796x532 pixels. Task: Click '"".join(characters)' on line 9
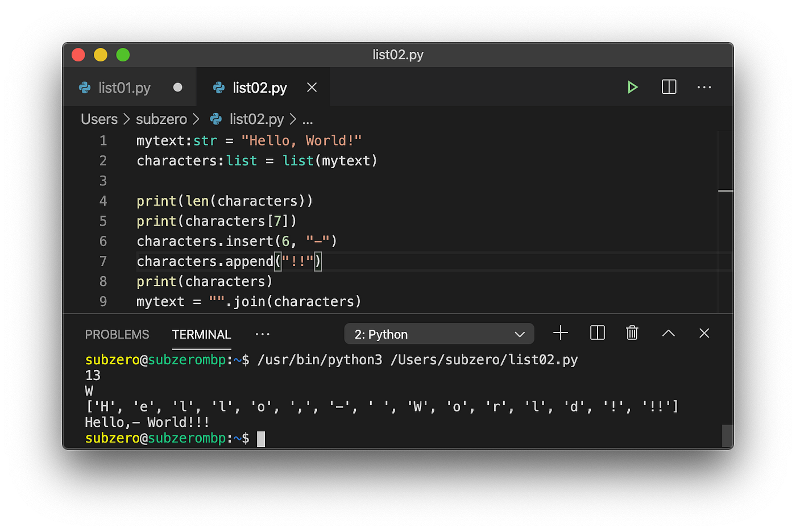285,302
